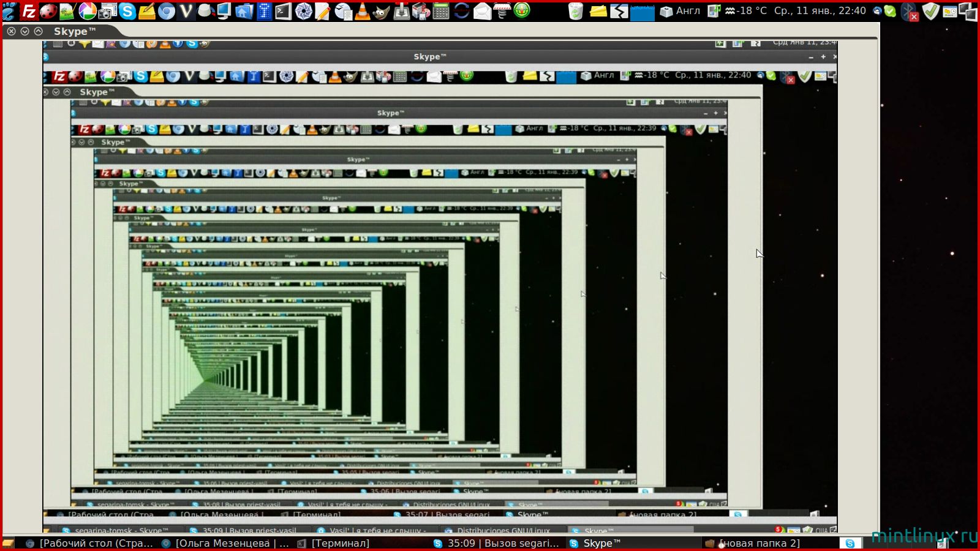Open the envelope mail launcher

482,11
